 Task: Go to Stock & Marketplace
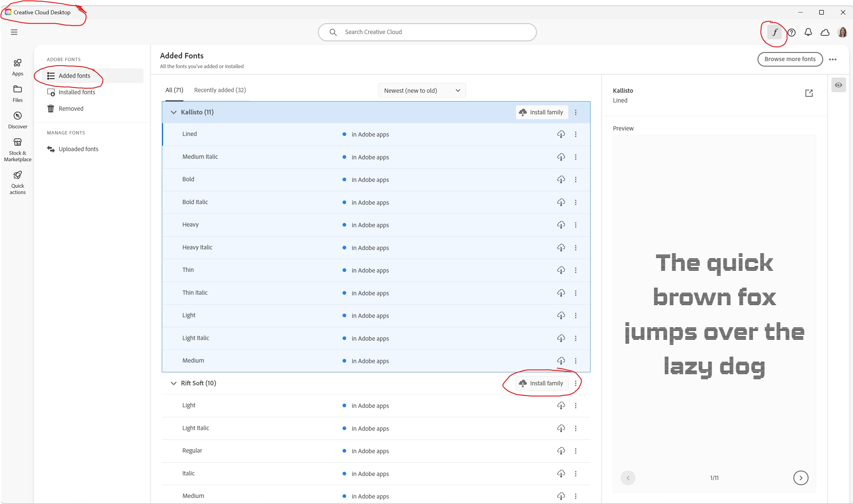coord(17,149)
